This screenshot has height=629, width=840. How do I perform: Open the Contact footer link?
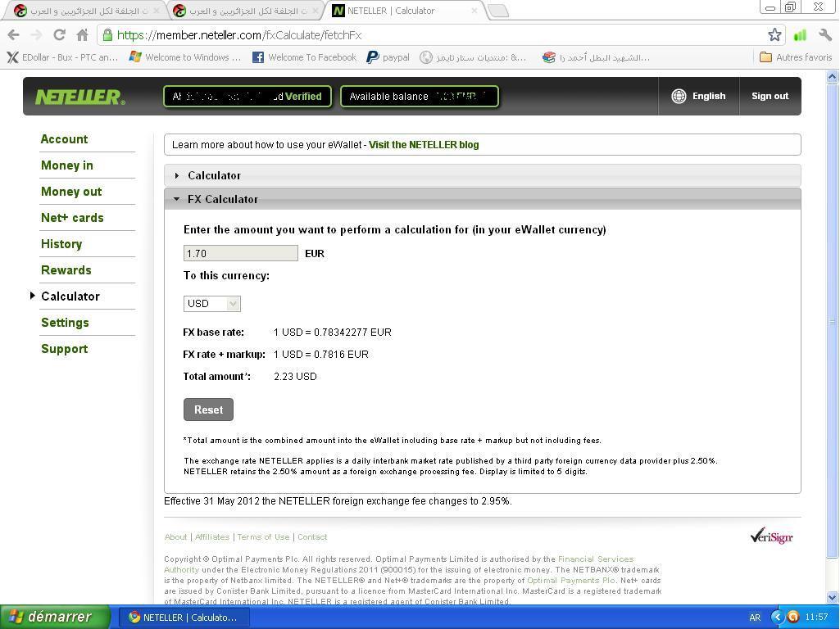pyautogui.click(x=312, y=537)
